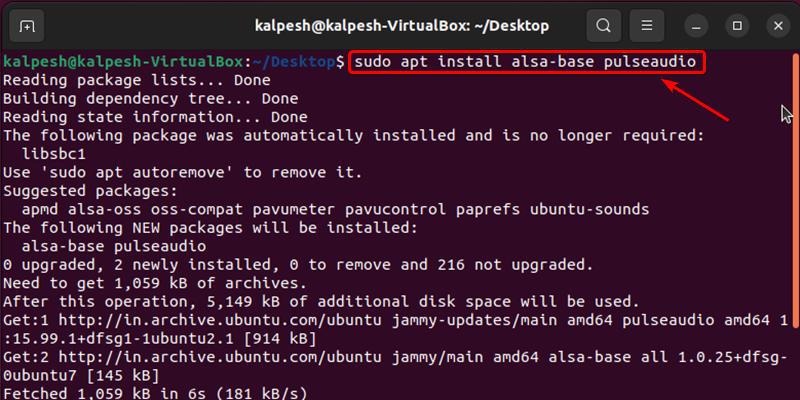This screenshot has height=400, width=800.
Task: Maximize the terminal window
Action: (x=737, y=24)
